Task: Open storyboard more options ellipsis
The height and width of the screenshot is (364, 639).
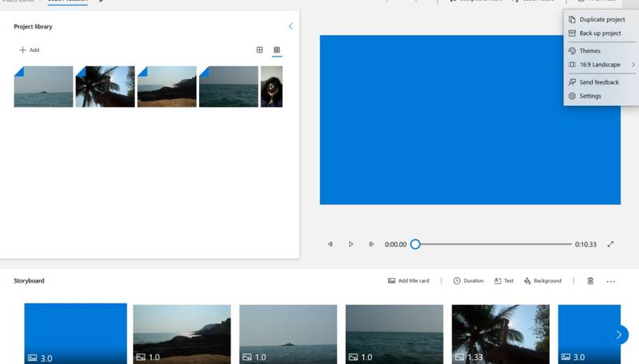Action: point(610,281)
